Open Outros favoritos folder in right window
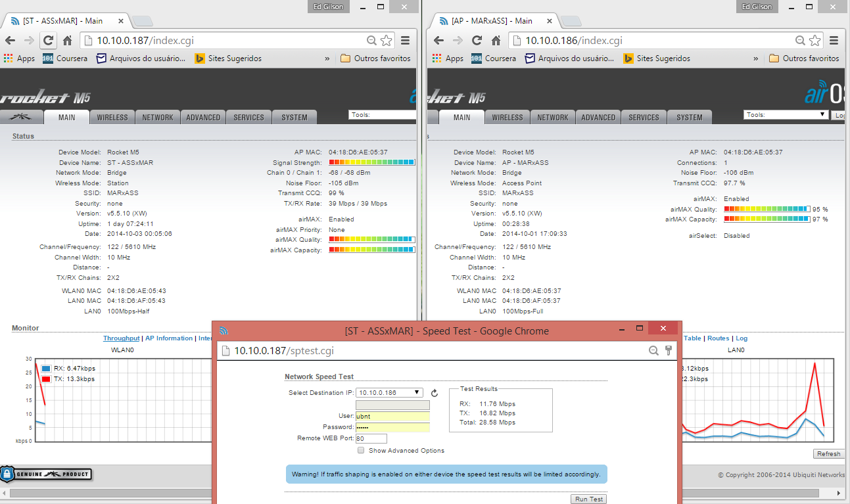 (x=804, y=58)
